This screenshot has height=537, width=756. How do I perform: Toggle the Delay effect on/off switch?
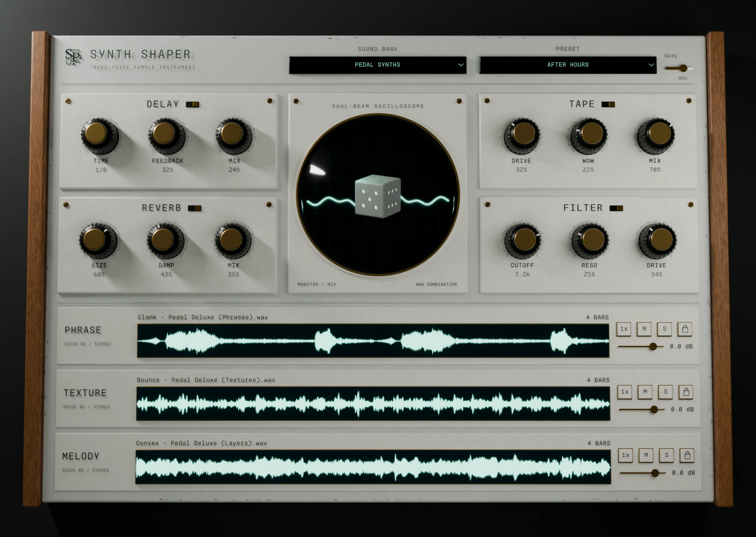[x=193, y=104]
